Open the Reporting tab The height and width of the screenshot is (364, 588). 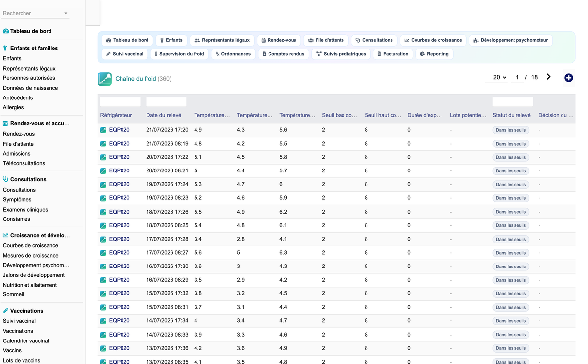click(x=435, y=54)
